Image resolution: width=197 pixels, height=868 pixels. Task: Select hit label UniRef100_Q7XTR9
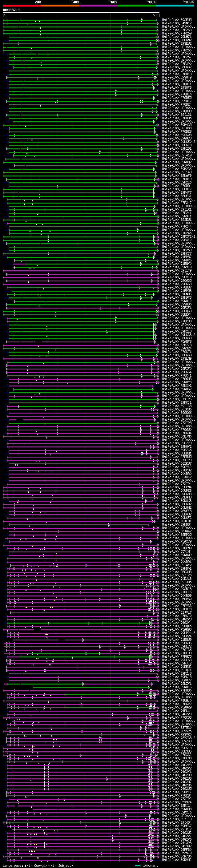point(177,460)
